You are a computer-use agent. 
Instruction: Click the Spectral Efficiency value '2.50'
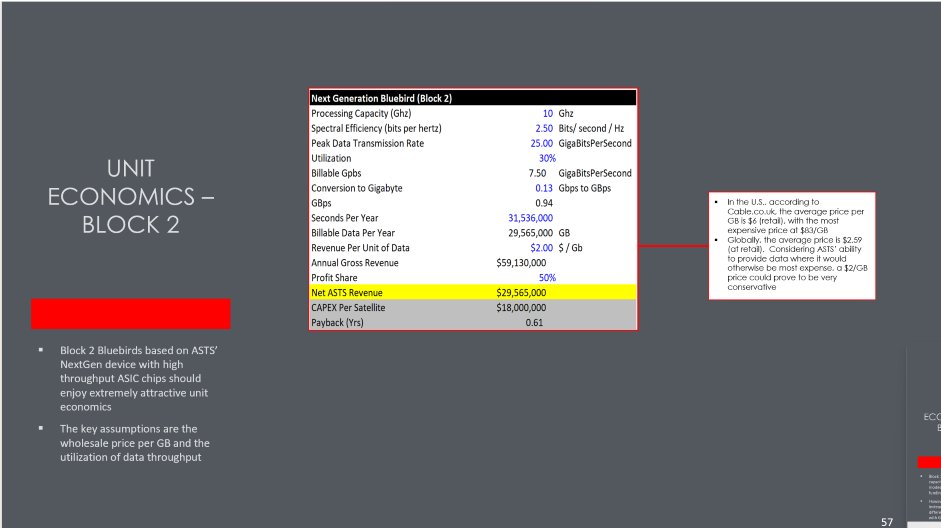(544, 128)
